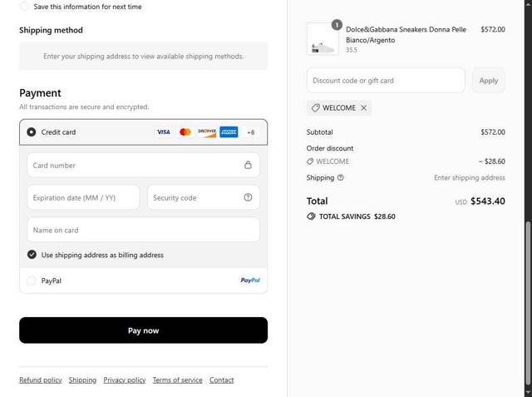The width and height of the screenshot is (532, 397).
Task: Click the order discount amount − $28.60
Action: pos(491,161)
